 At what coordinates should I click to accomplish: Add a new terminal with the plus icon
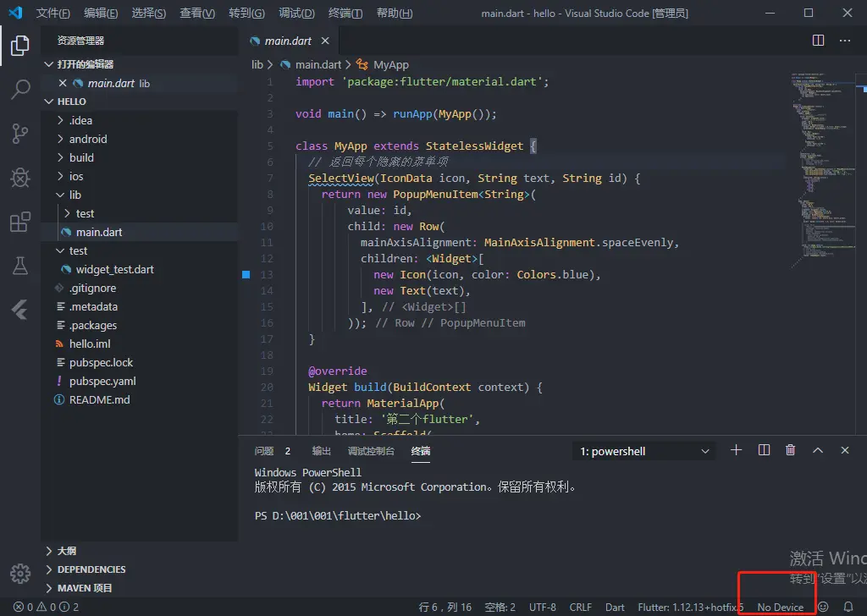point(736,450)
